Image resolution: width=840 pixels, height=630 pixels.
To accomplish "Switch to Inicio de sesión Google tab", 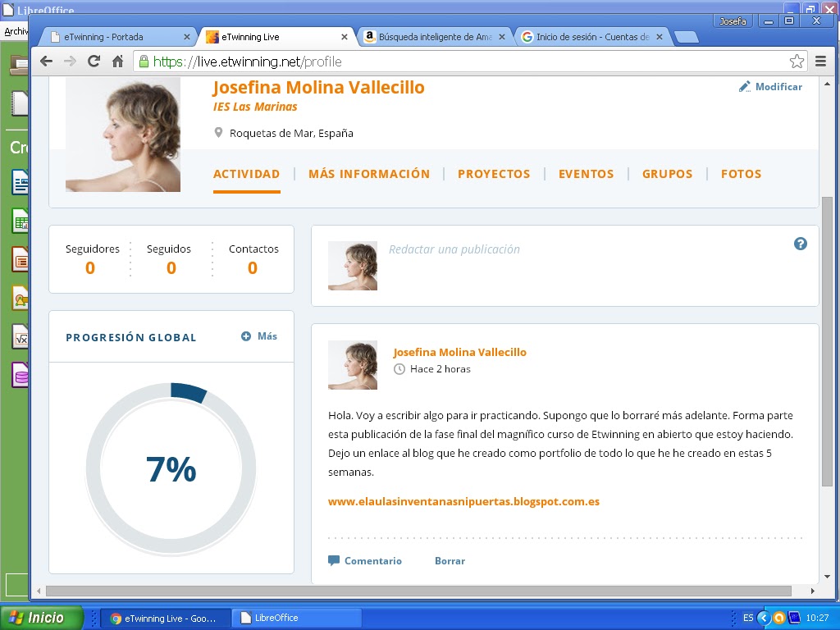I will (x=592, y=37).
